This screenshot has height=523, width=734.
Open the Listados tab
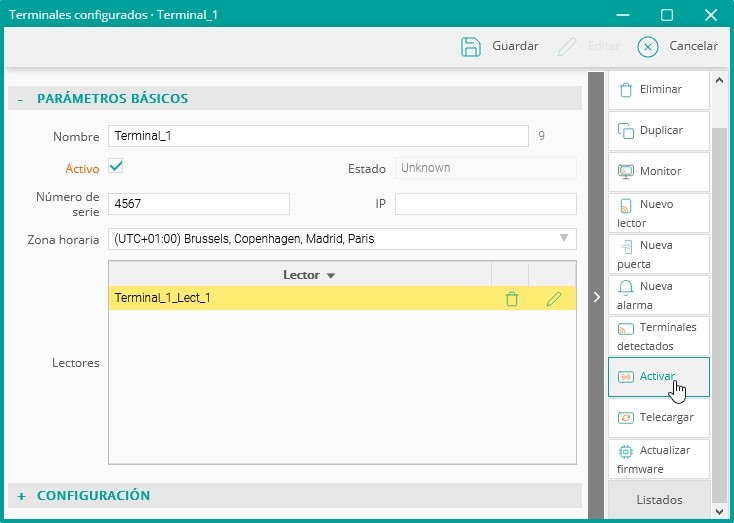[661, 499]
